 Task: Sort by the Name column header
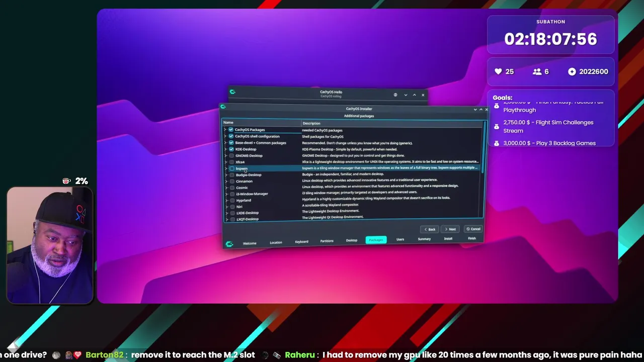point(262,123)
